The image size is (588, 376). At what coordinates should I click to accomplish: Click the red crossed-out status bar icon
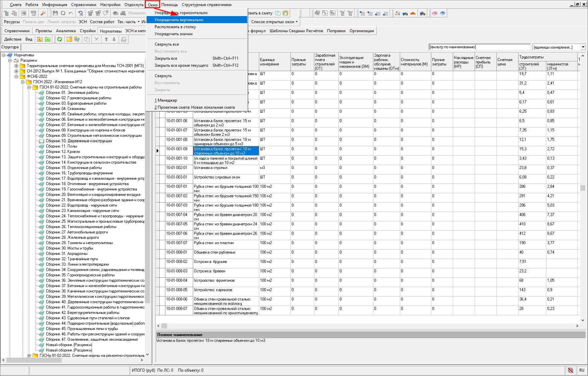pyautogui.click(x=570, y=370)
